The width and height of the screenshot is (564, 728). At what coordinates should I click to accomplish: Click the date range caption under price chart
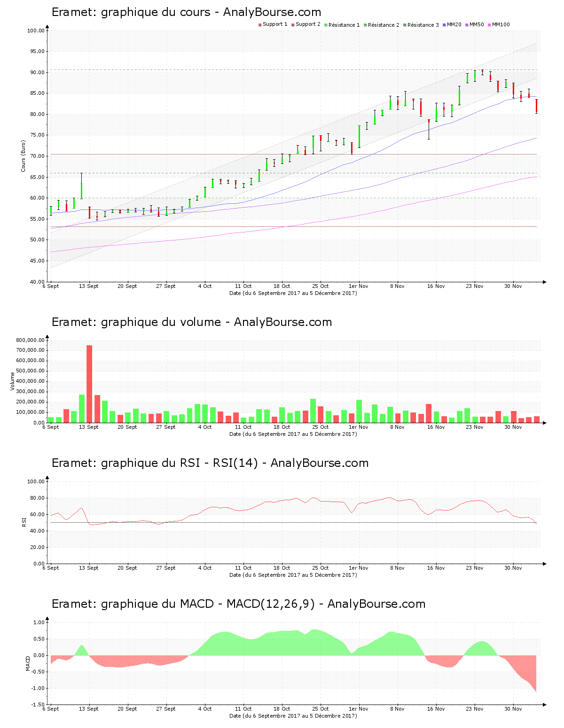(293, 293)
